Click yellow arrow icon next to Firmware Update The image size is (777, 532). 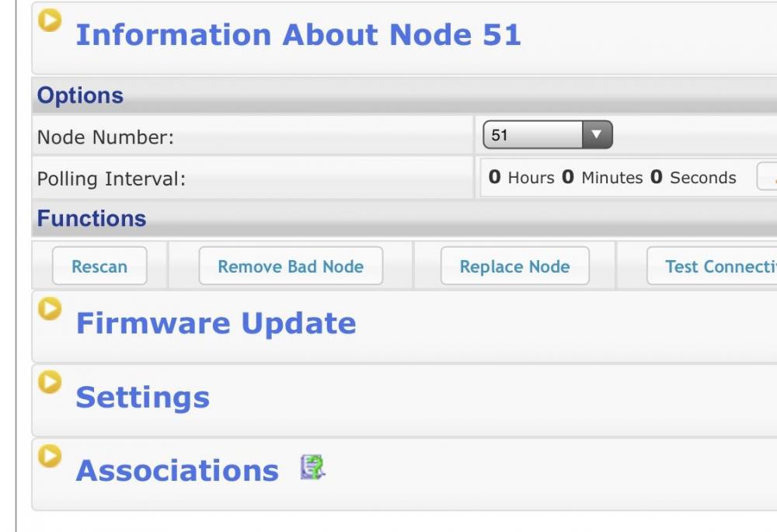pos(50,309)
